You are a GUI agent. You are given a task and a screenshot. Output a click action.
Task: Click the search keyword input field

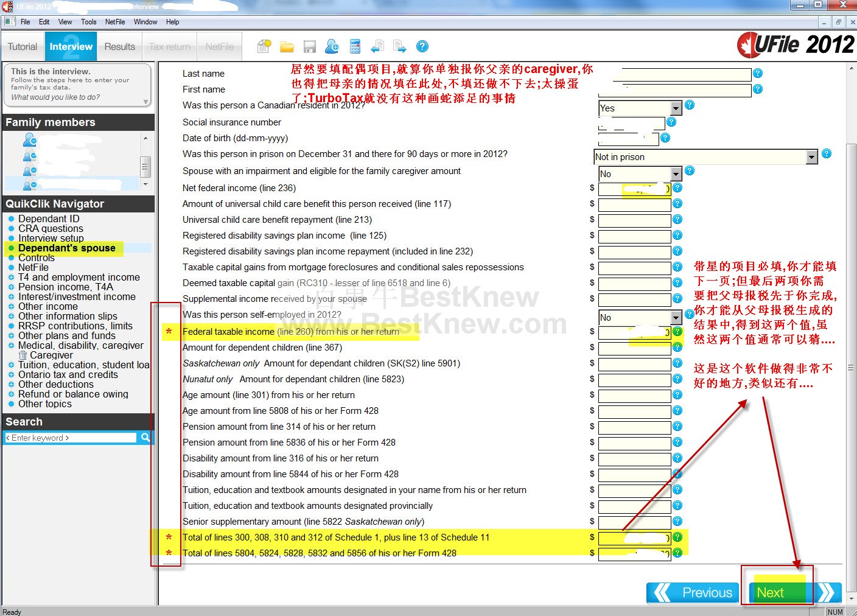[71, 438]
